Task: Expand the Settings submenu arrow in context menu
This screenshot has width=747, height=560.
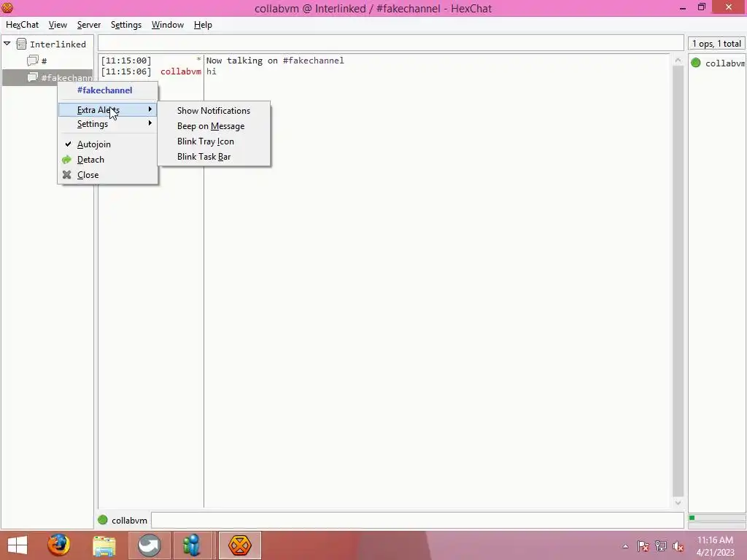Action: pyautogui.click(x=150, y=123)
